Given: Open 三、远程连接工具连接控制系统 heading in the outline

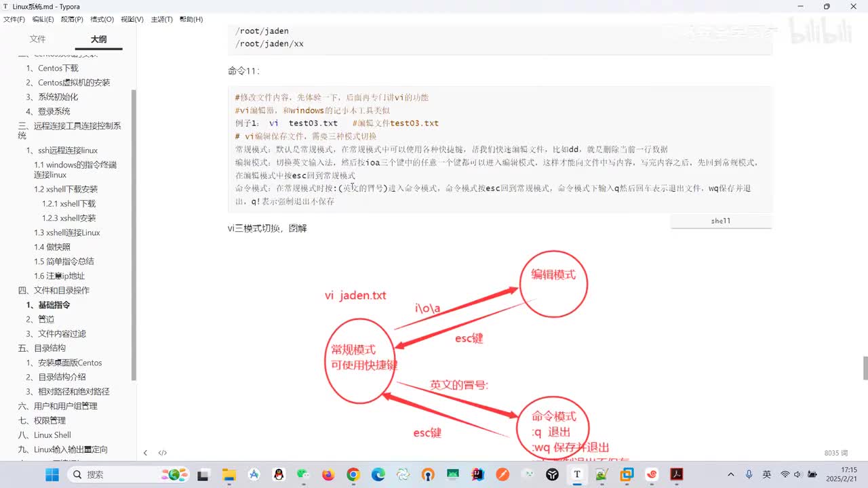Looking at the screenshot, I should [x=70, y=131].
